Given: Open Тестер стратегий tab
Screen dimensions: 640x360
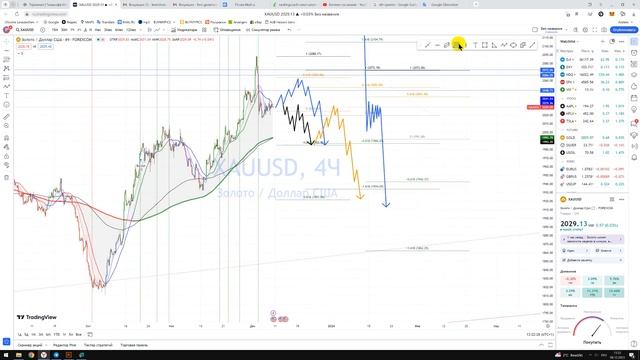Looking at the screenshot, I should [98, 345].
